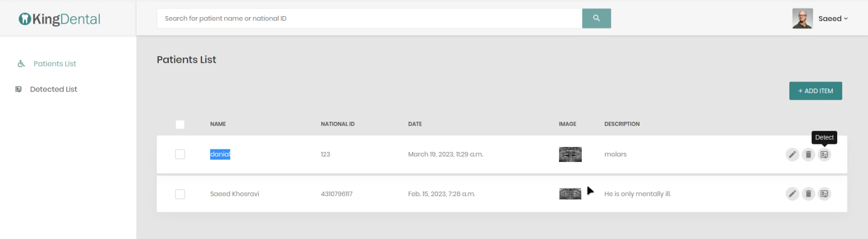The image size is (868, 239).
Task: Select Saeed Khosravi row checkbox
Action: 180,194
